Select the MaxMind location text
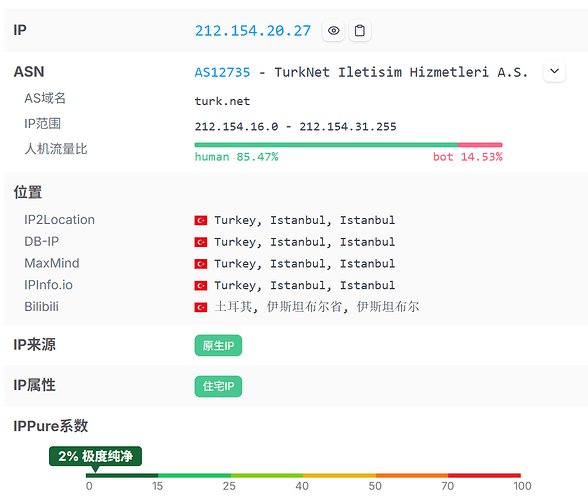Screen dimensions: 588x500 [304, 264]
